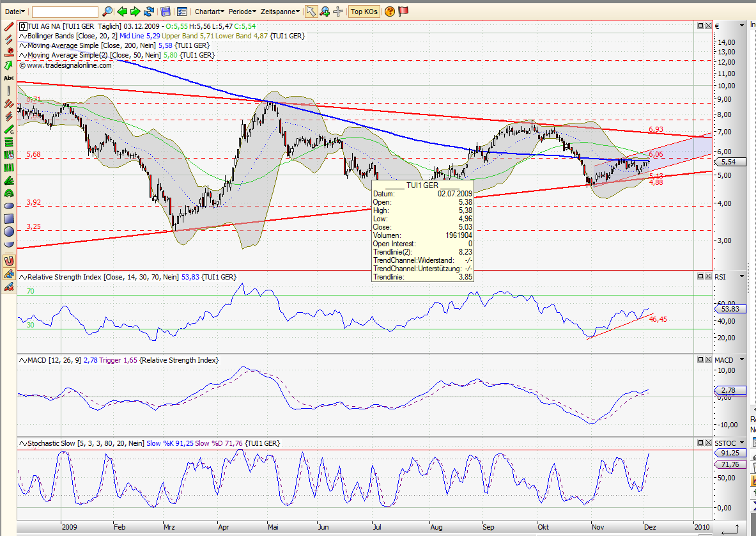Expand the RSI axis dropdown arrow
This screenshot has width=756, height=536.
click(741, 277)
